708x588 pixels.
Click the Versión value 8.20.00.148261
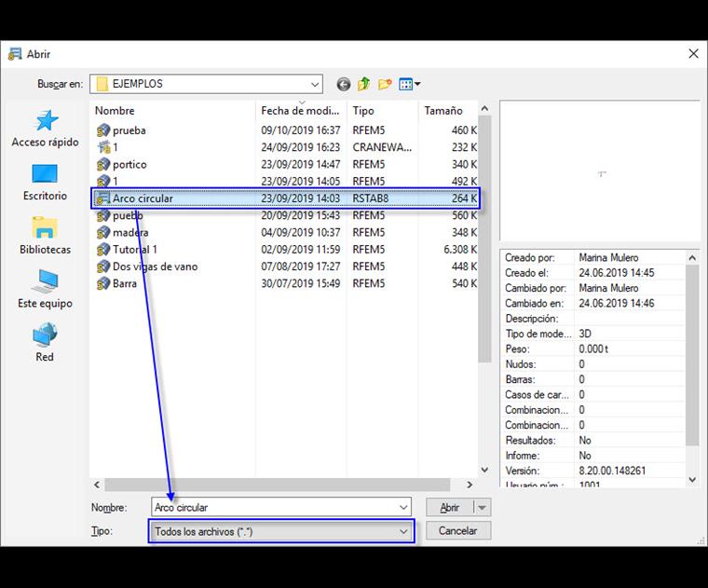click(x=612, y=471)
